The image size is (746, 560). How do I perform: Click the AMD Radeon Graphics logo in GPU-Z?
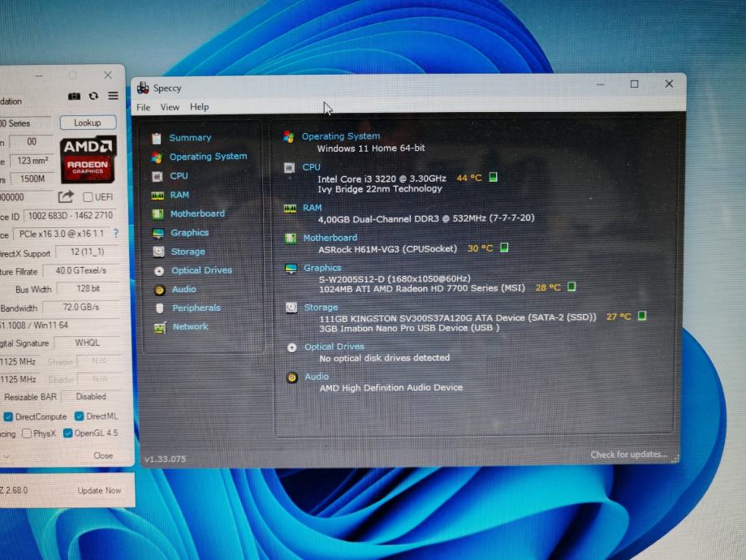[88, 159]
